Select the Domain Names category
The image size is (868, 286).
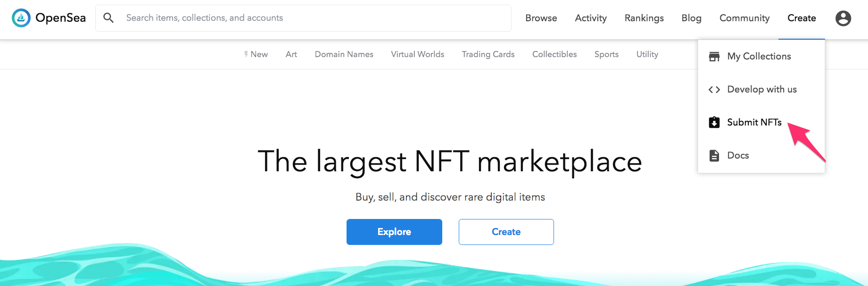(344, 54)
